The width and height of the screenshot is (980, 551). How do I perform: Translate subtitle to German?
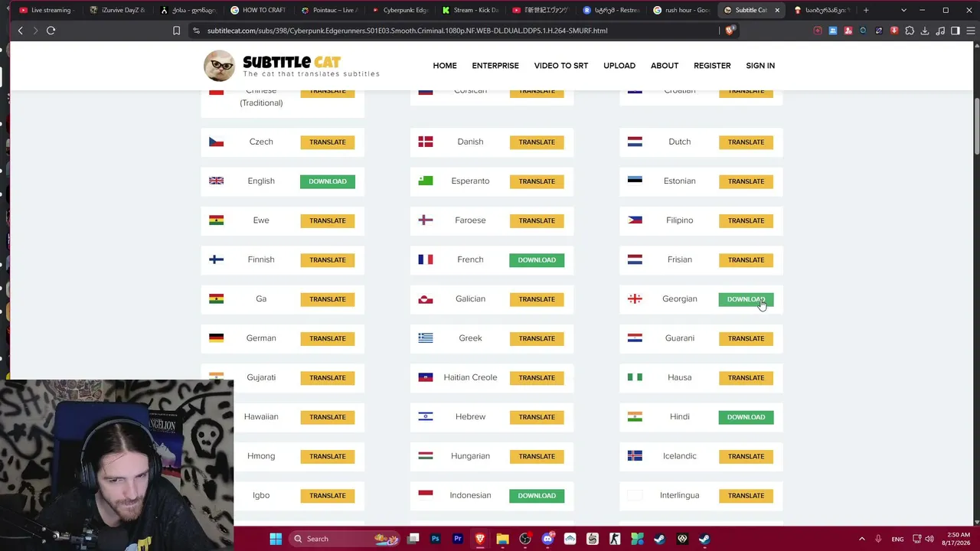[x=328, y=338]
